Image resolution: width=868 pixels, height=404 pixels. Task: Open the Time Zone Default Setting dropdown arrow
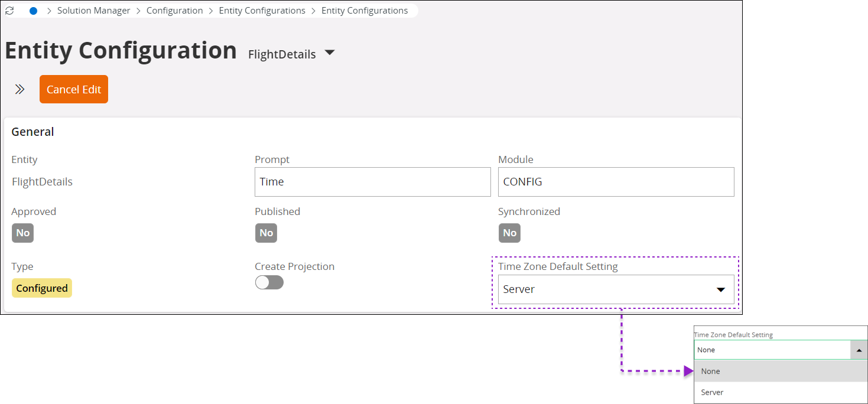720,289
